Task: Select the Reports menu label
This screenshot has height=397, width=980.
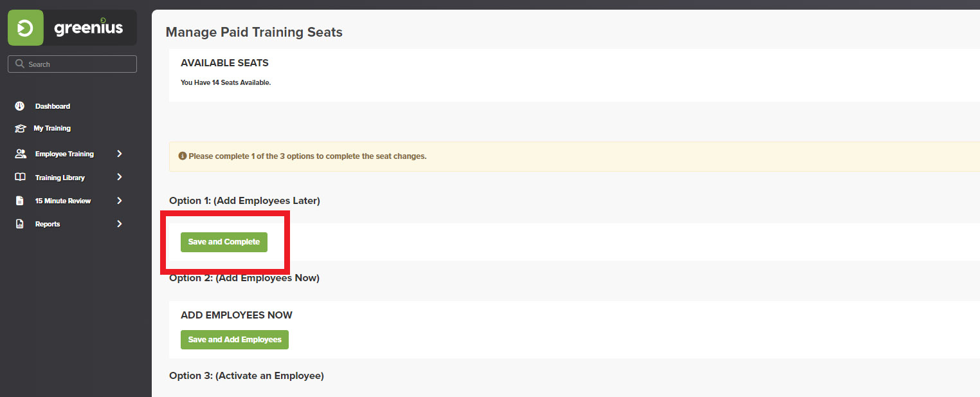Action: pos(48,224)
